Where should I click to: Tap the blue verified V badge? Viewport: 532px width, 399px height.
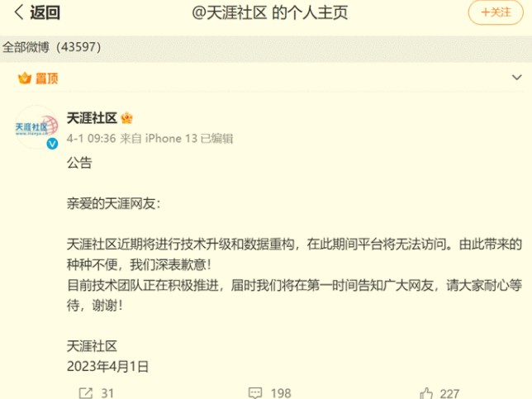point(52,144)
